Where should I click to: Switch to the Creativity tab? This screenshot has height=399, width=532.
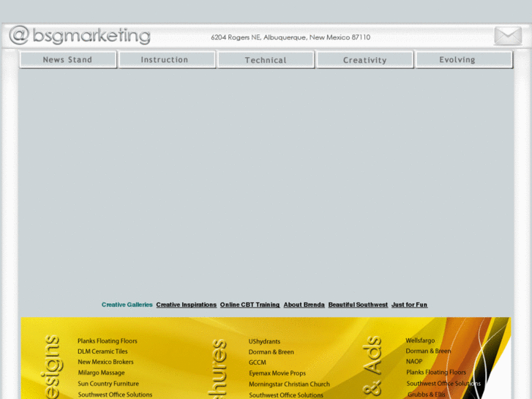point(364,60)
